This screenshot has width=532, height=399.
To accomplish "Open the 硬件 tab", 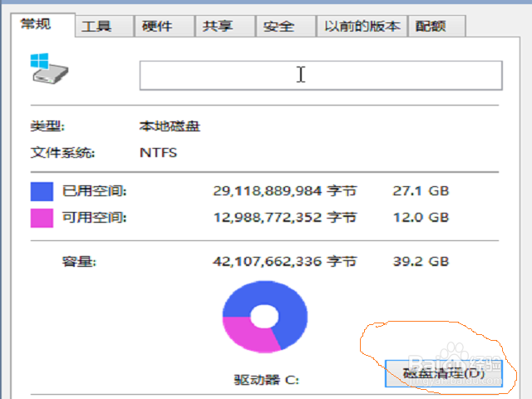I will (x=165, y=26).
